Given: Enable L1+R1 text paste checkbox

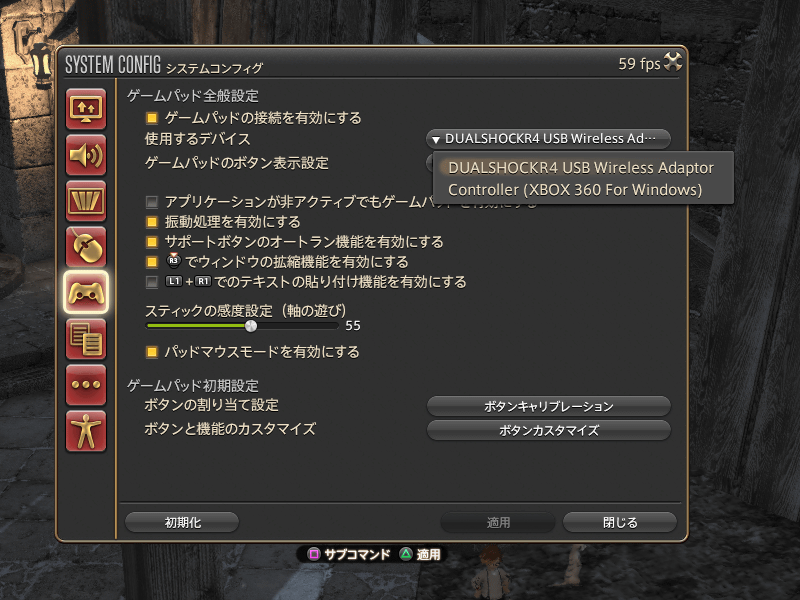Looking at the screenshot, I should tap(152, 282).
